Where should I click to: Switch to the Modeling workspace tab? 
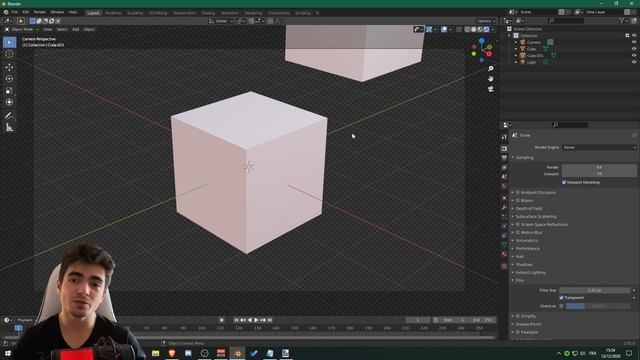[x=113, y=13]
